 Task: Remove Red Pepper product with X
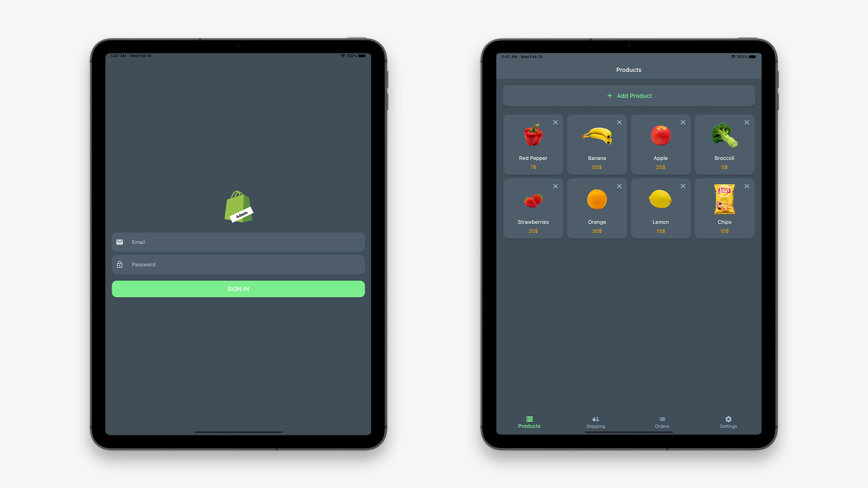click(554, 122)
